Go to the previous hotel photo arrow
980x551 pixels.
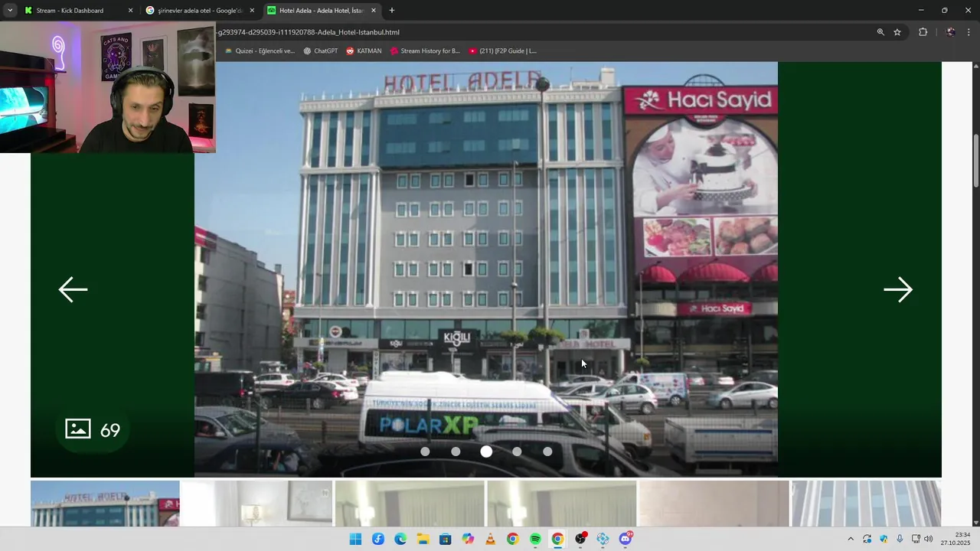tap(73, 290)
